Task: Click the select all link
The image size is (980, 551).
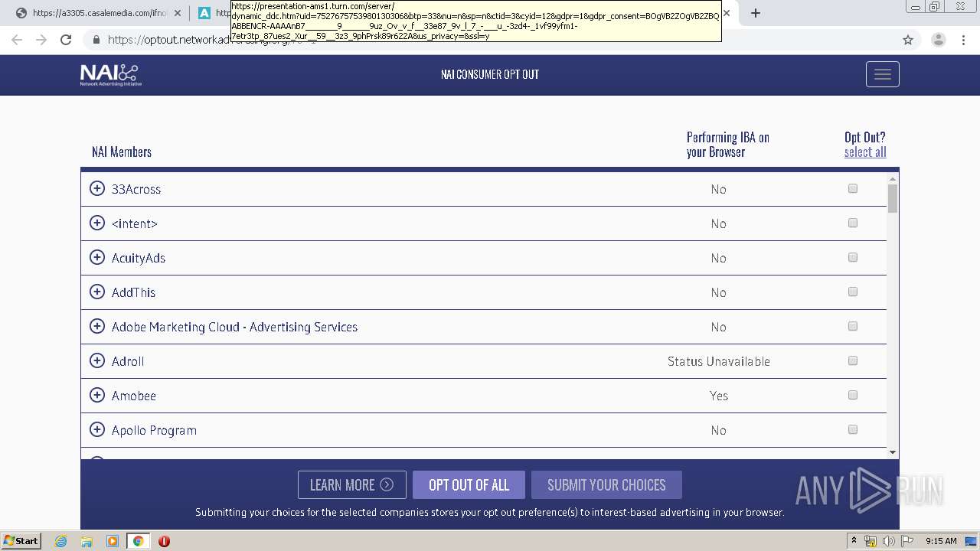Action: pyautogui.click(x=865, y=152)
